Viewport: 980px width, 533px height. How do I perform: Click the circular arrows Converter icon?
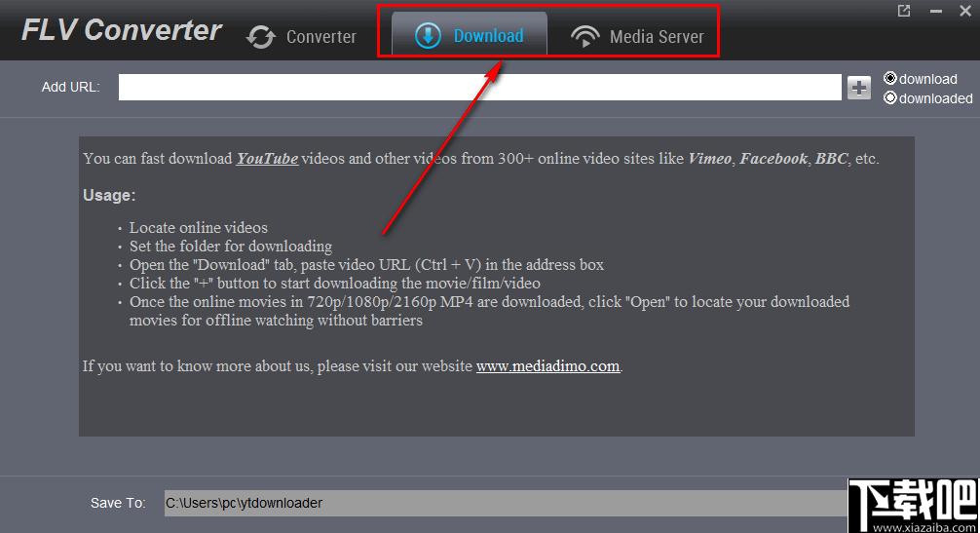[261, 37]
